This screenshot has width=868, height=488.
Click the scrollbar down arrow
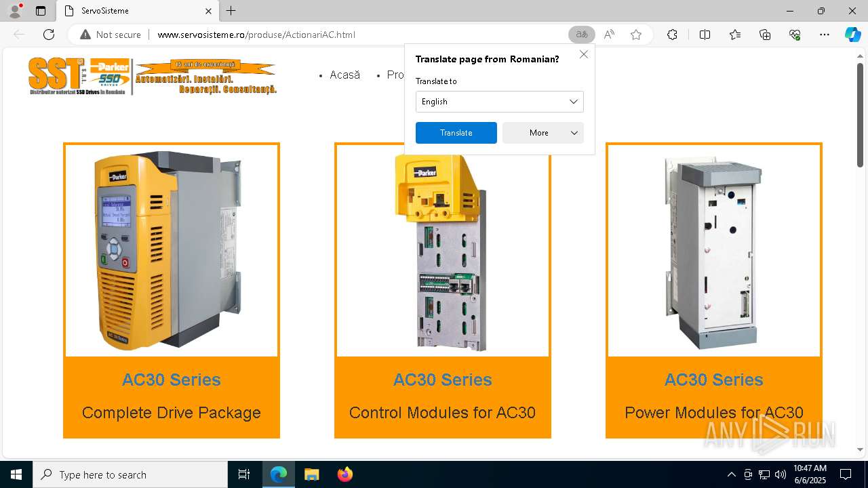click(860, 449)
